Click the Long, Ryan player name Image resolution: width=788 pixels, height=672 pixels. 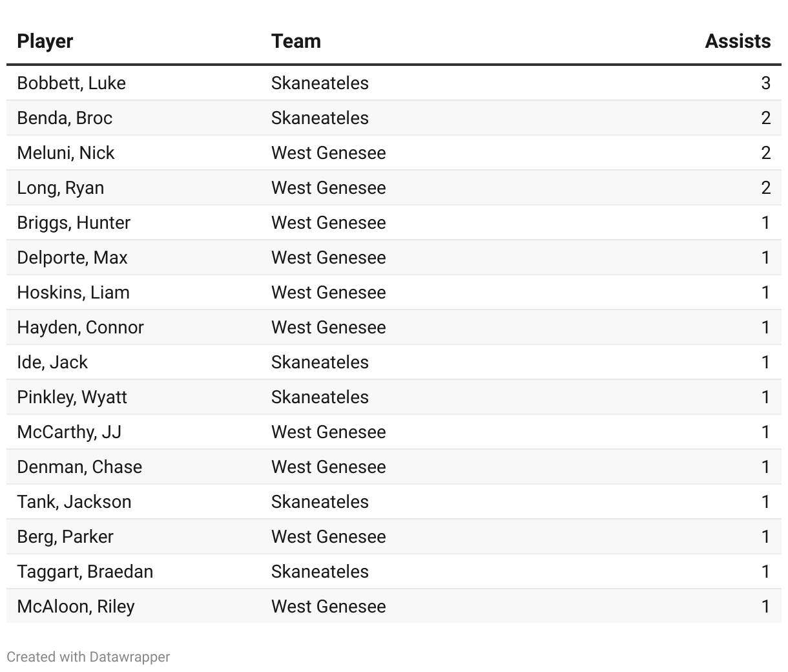60,188
